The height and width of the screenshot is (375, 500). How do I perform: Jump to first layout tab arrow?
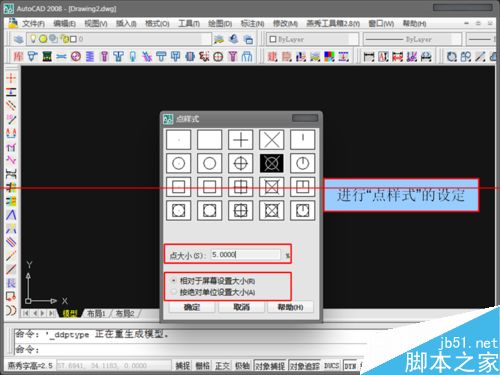click(x=26, y=313)
